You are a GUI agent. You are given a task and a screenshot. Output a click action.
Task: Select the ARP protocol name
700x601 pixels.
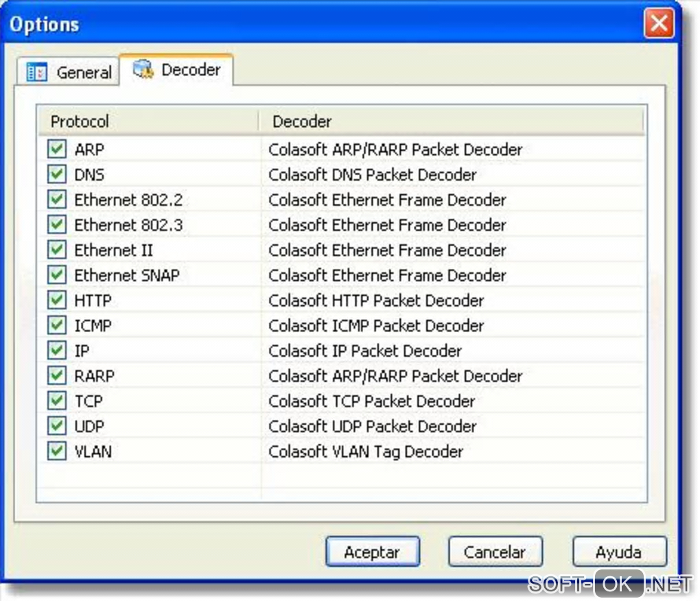tap(89, 150)
